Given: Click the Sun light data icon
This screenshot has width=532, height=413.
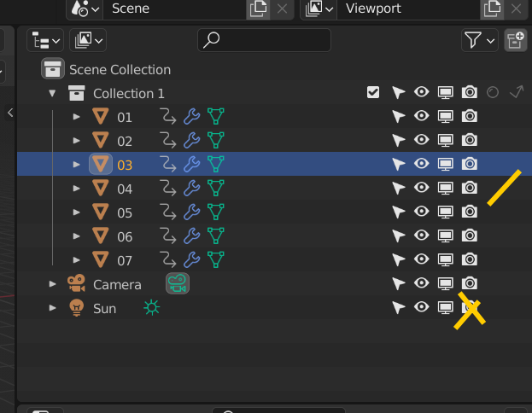Looking at the screenshot, I should pyautogui.click(x=152, y=308).
